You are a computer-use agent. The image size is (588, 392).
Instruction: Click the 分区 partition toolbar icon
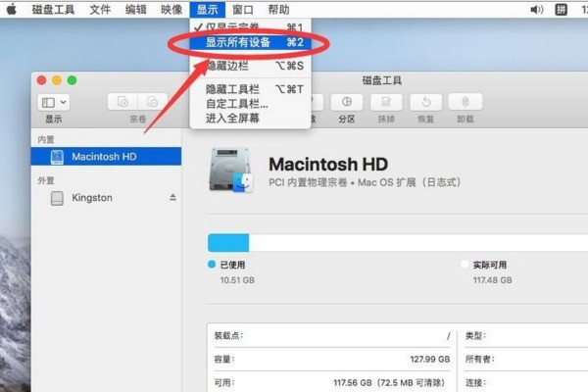pos(347,102)
